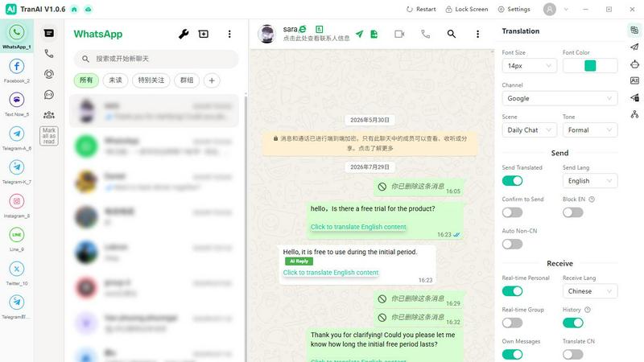The width and height of the screenshot is (644, 362).
Task: Click the user account avatar in title bar
Action: [x=550, y=9]
